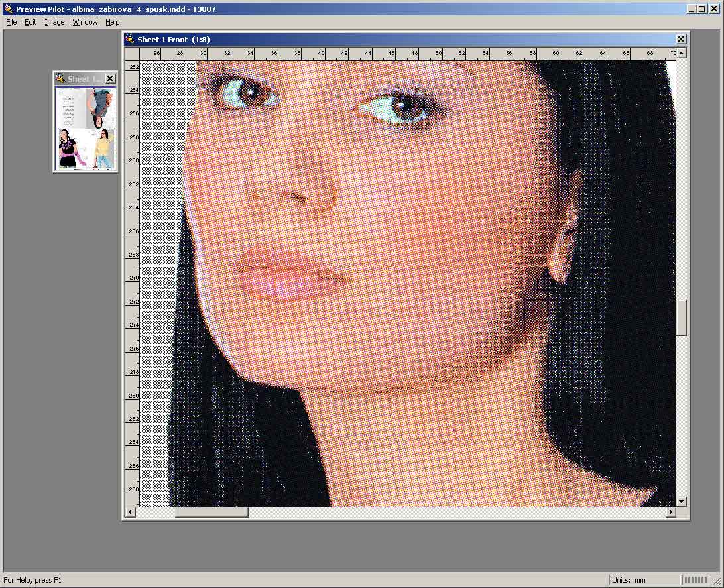The image size is (724, 588).
Task: Close the Sheet 1 Front window
Action: [x=681, y=39]
